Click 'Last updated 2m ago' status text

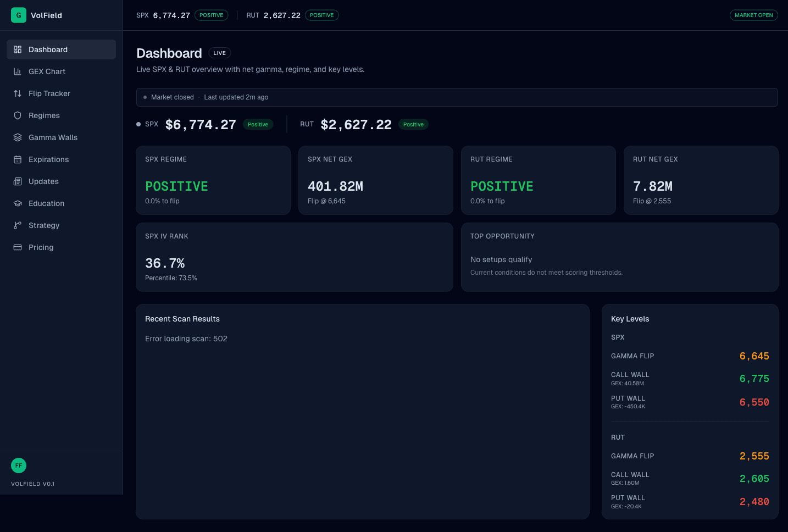236,97
